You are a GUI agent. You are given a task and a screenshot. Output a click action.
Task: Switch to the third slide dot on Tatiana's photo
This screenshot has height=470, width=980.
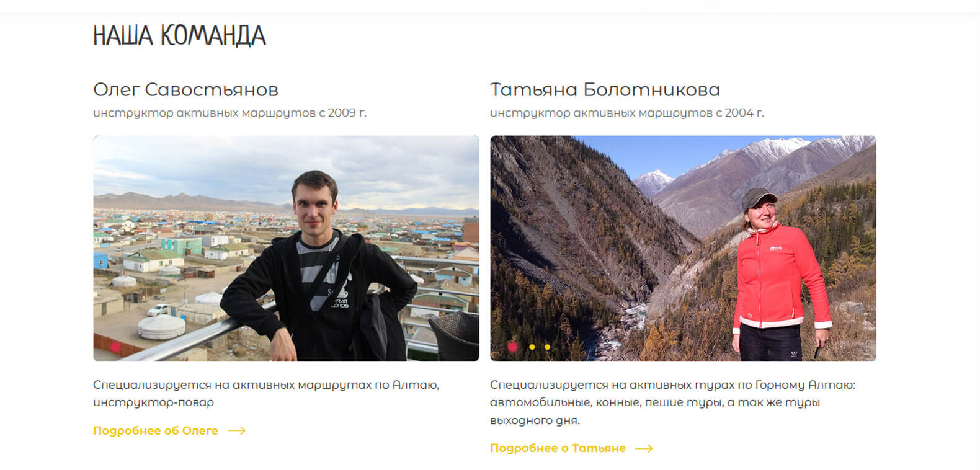pos(547,347)
